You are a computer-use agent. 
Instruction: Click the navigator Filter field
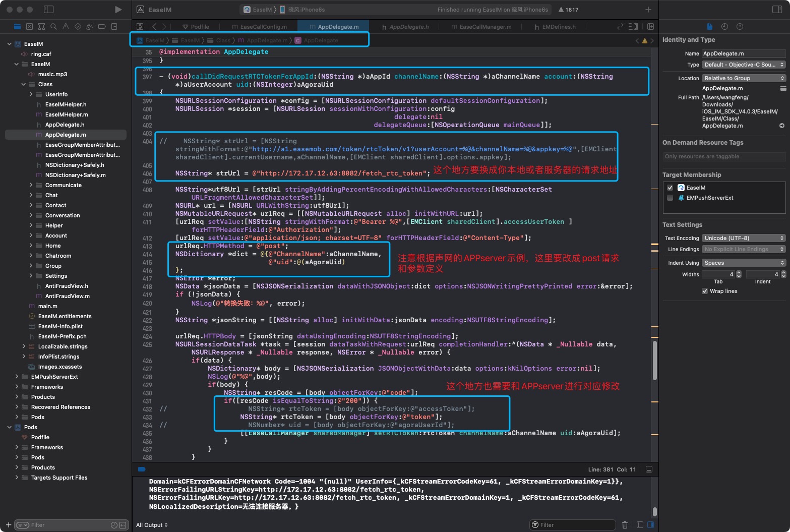[71, 525]
